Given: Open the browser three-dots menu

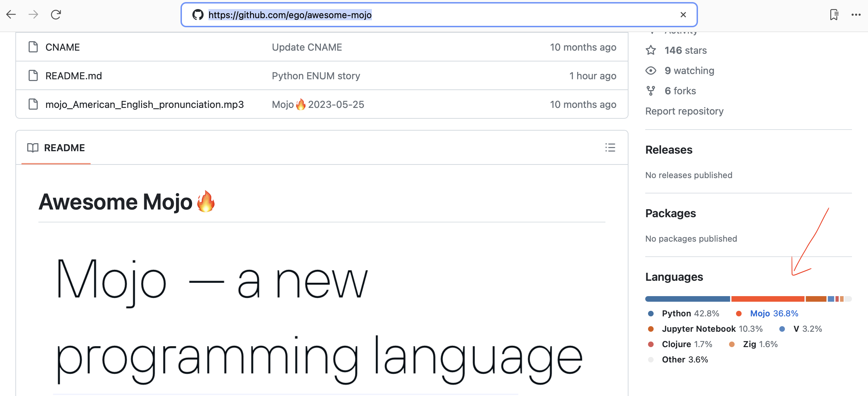Looking at the screenshot, I should [x=856, y=15].
